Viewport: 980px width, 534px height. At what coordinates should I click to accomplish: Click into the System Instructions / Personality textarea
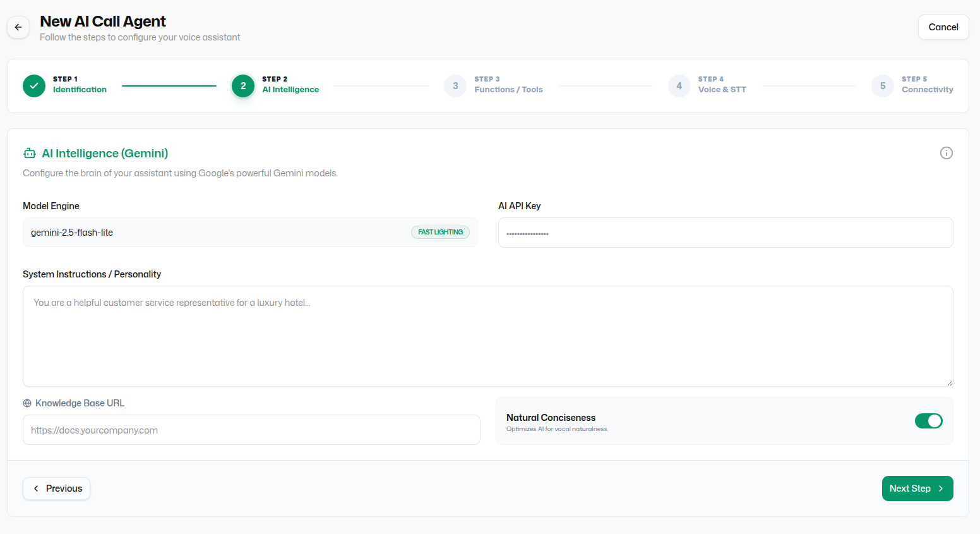(x=487, y=336)
